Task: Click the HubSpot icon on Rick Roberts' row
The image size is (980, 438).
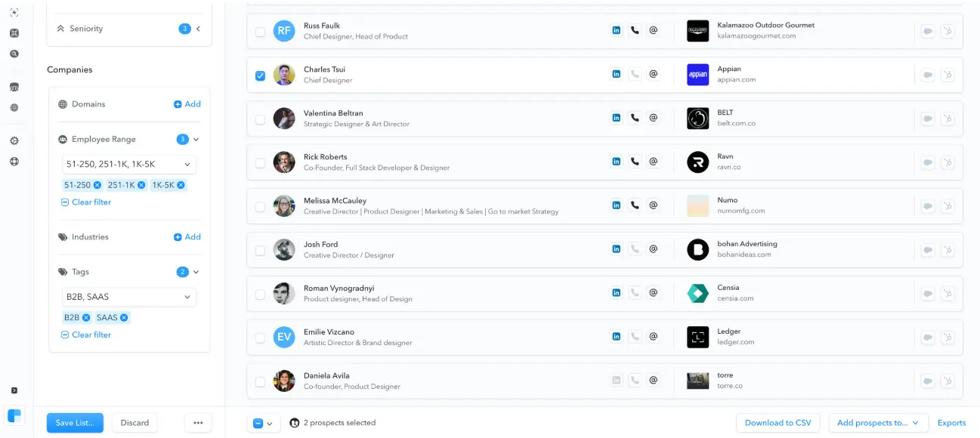Action: (946, 162)
